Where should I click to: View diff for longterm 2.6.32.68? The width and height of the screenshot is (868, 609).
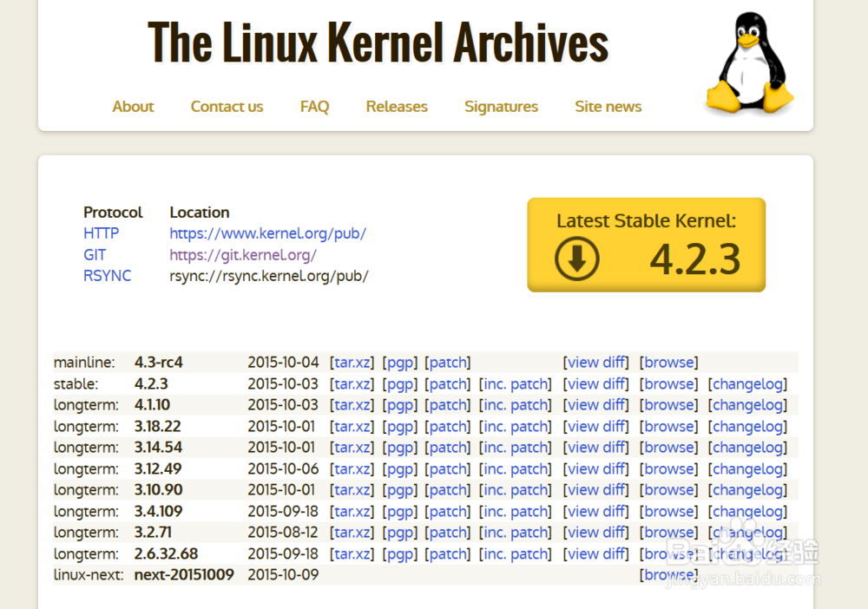tap(596, 554)
